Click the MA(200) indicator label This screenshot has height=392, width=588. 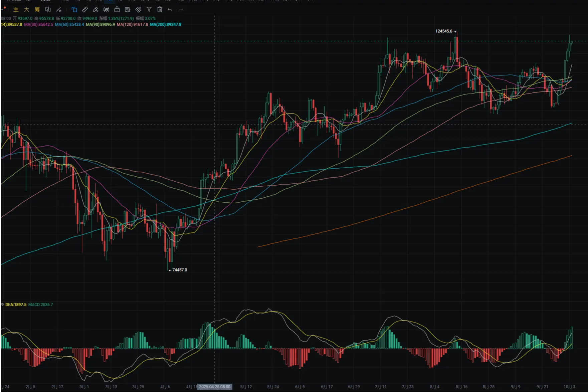tap(166, 24)
